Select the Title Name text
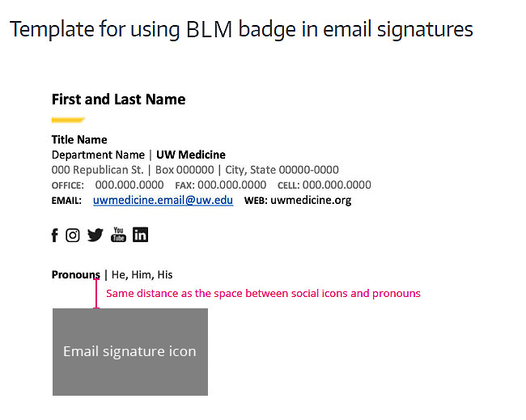This screenshot has width=526, height=420. point(79,139)
